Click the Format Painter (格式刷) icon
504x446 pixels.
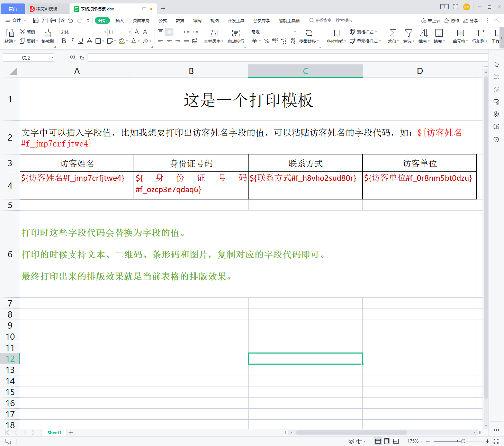[x=48, y=33]
